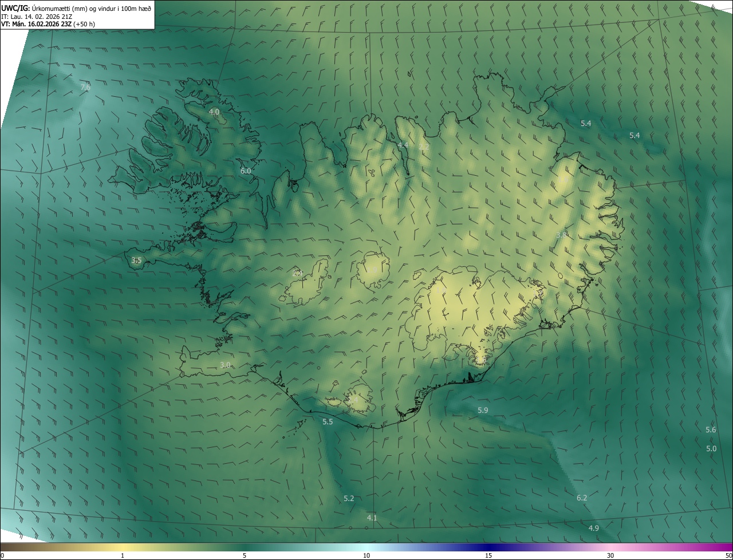
Task: Click the 5.9 value label
Action: (x=483, y=410)
